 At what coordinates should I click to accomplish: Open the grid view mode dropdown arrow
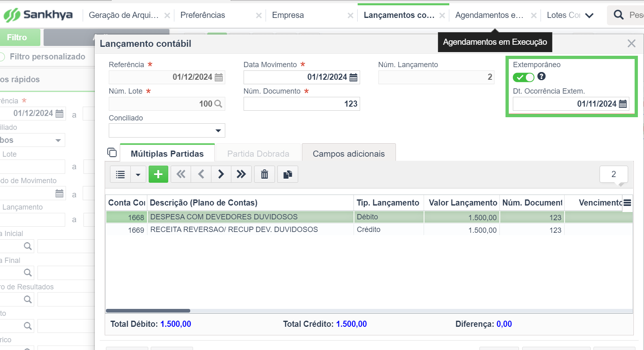point(138,175)
